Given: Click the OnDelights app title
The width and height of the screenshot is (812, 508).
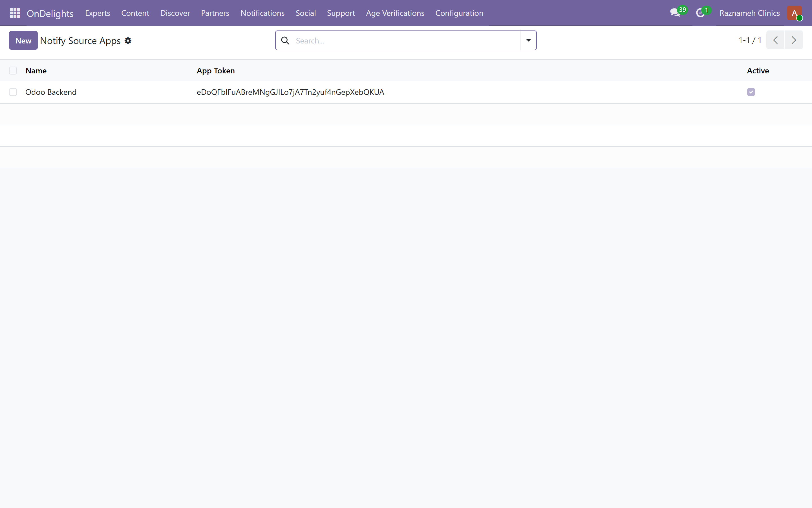Looking at the screenshot, I should [x=50, y=13].
